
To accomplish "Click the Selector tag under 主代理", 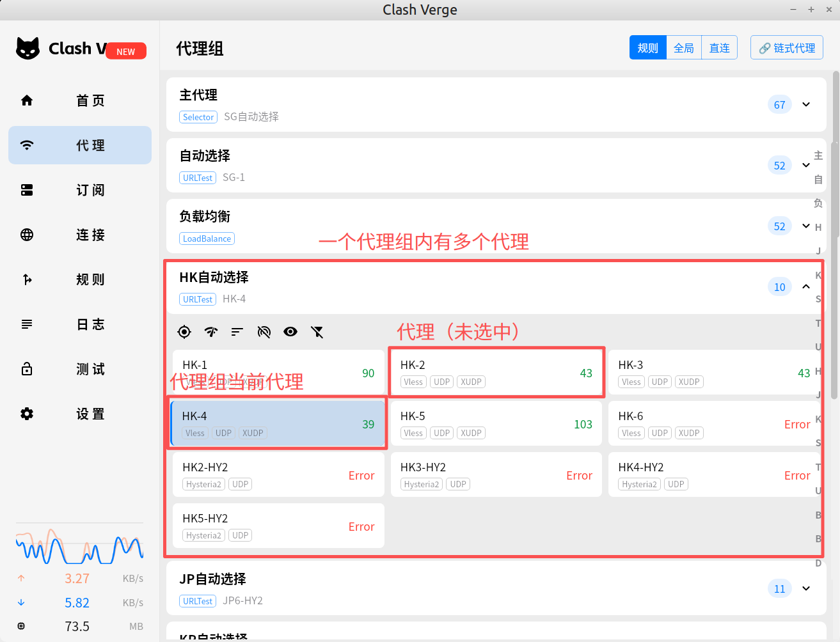I will (198, 117).
